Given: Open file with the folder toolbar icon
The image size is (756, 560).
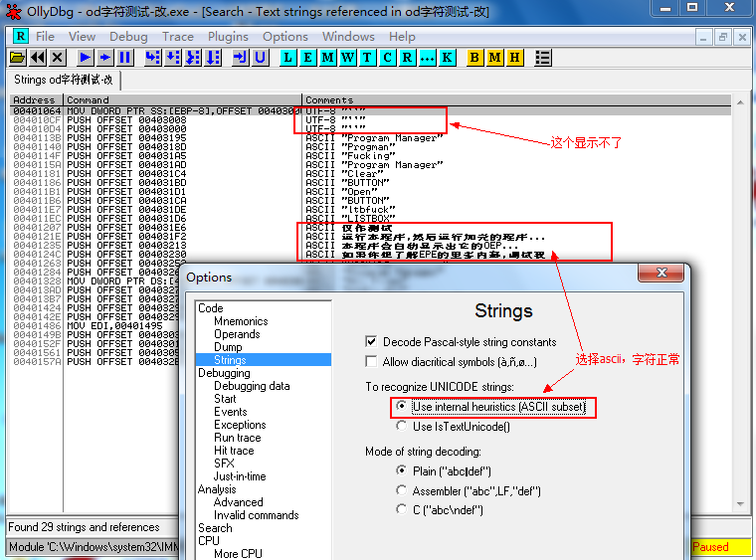Looking at the screenshot, I should 17,58.
